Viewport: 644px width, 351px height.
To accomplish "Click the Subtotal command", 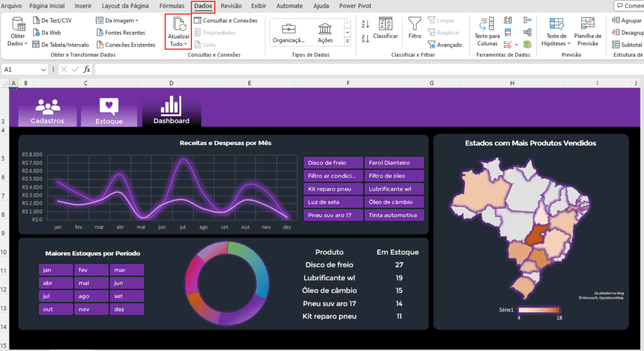I will point(627,45).
